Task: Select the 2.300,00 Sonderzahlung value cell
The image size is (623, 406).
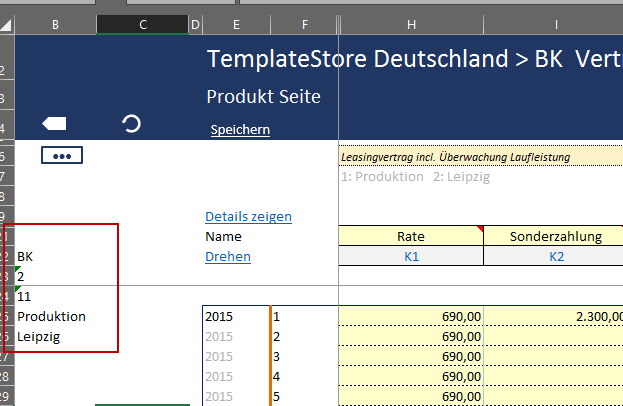Action: point(555,317)
